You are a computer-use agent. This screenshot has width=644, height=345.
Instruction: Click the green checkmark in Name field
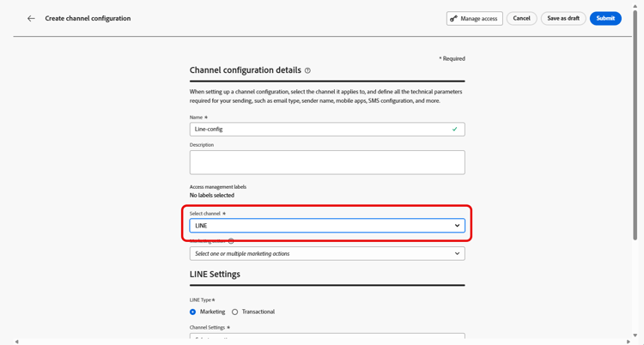pyautogui.click(x=454, y=129)
